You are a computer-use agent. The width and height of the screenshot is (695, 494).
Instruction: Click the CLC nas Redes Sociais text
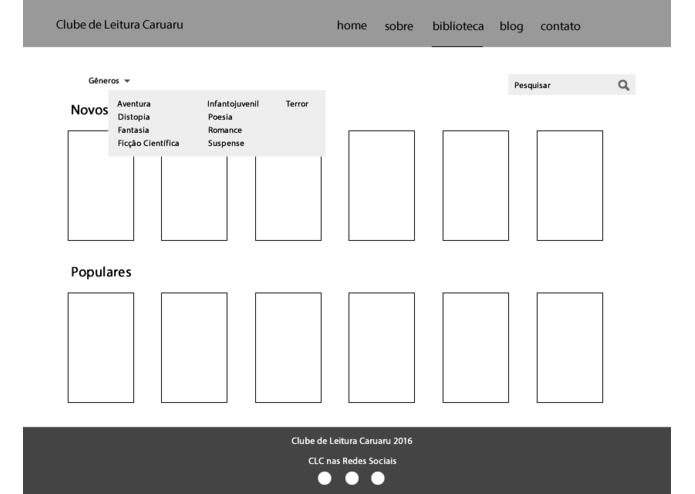352,461
